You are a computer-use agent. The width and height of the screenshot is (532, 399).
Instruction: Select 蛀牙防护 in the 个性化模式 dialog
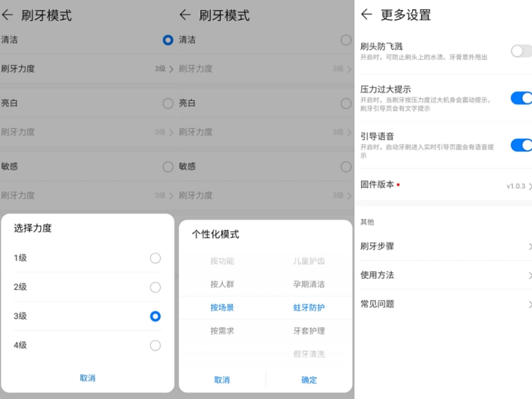pos(308,307)
